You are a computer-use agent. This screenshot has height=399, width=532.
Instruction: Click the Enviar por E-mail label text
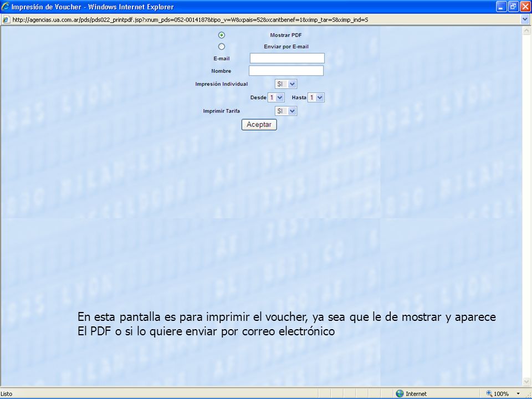pos(286,47)
